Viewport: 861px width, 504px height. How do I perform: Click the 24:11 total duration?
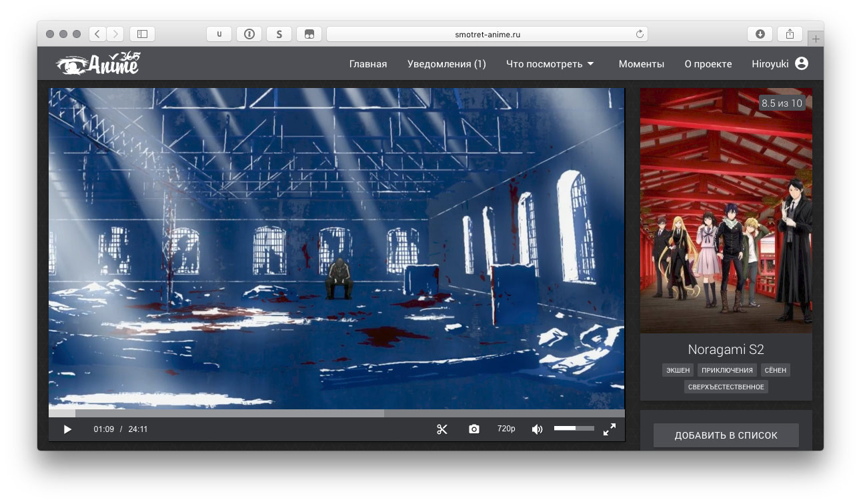coord(138,429)
